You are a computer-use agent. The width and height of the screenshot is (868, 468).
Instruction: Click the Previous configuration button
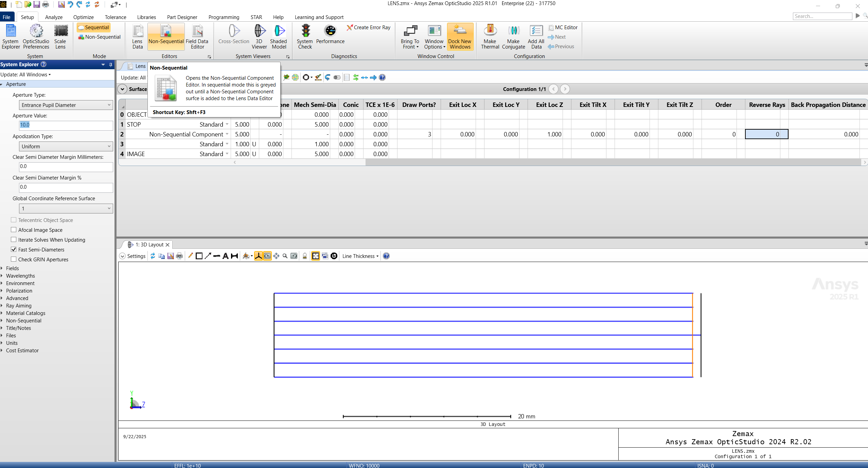click(561, 46)
